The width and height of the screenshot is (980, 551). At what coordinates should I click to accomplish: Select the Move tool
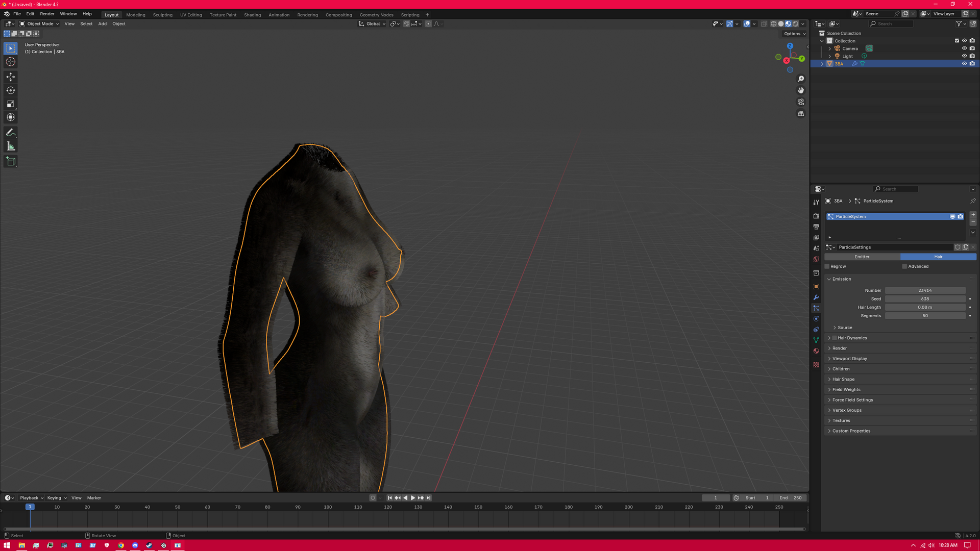click(11, 77)
